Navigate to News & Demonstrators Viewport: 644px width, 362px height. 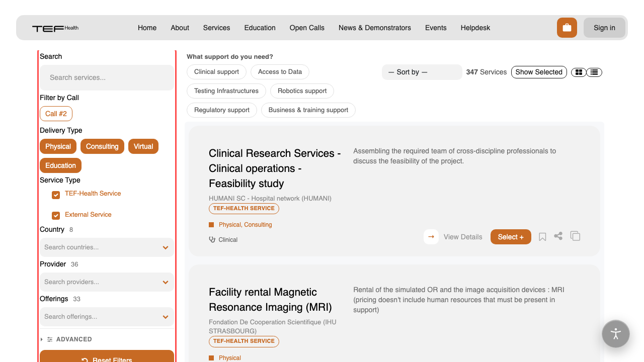[x=375, y=28]
